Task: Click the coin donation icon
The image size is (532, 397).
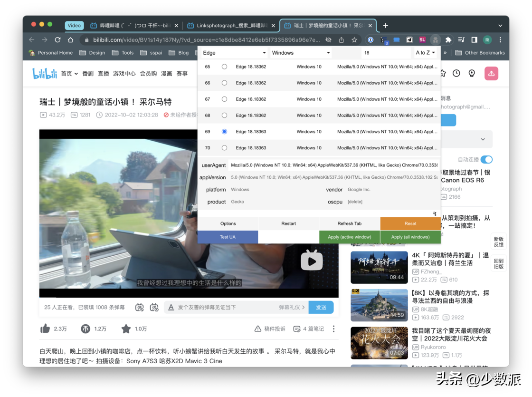Action: coord(85,329)
